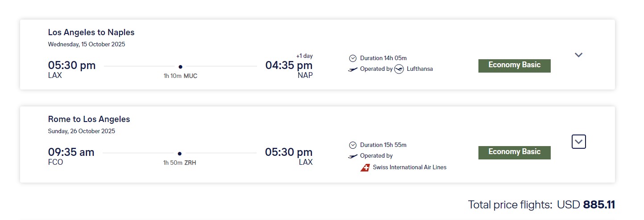Click the clock icon beside Duration 14h 05m
The image size is (644, 220).
tap(353, 58)
